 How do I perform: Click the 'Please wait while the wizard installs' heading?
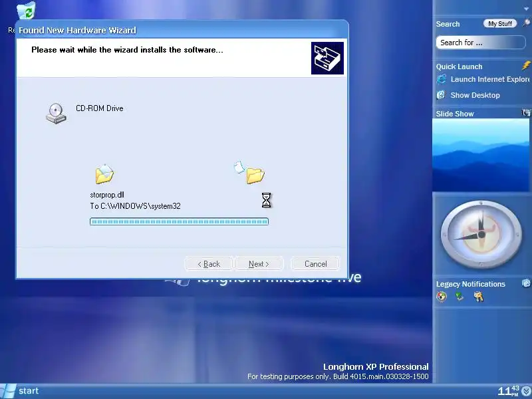click(x=127, y=50)
